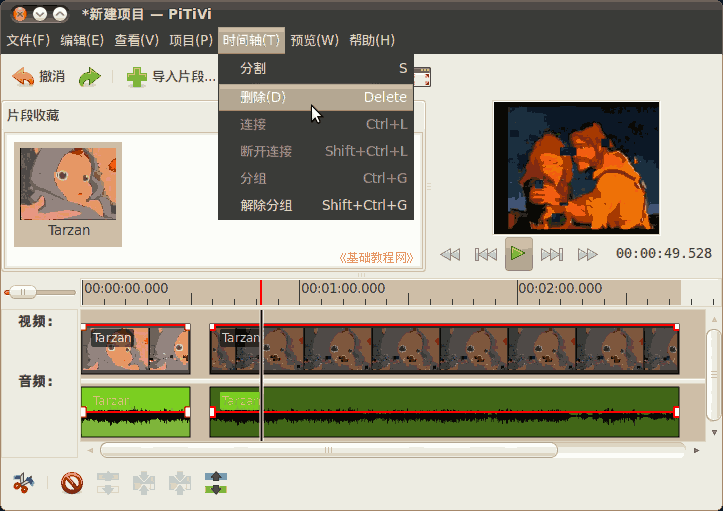Screen dimensions: 723x511
Task: Click the red delete selected icon
Action: click(72, 483)
